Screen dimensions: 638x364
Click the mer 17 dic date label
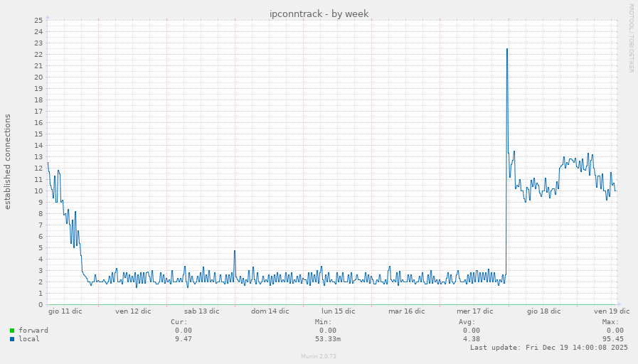pyautogui.click(x=474, y=311)
